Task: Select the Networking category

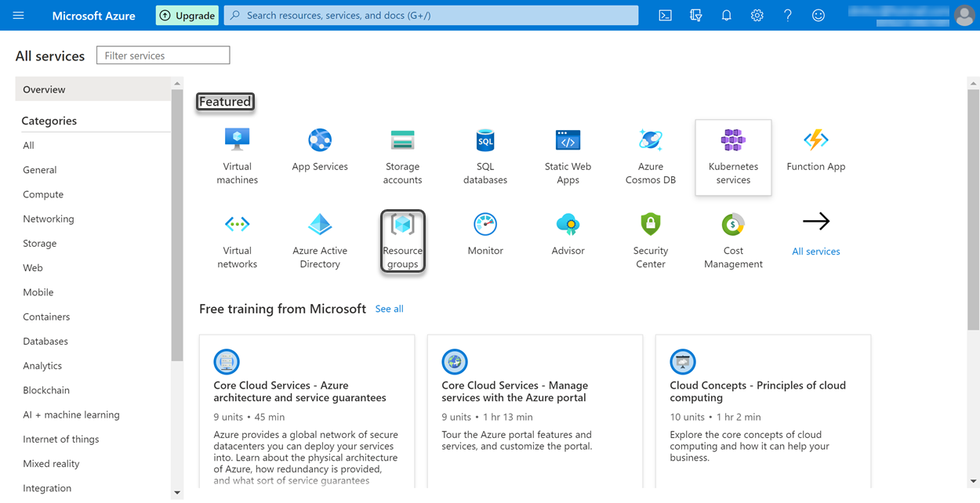Action: (x=49, y=219)
